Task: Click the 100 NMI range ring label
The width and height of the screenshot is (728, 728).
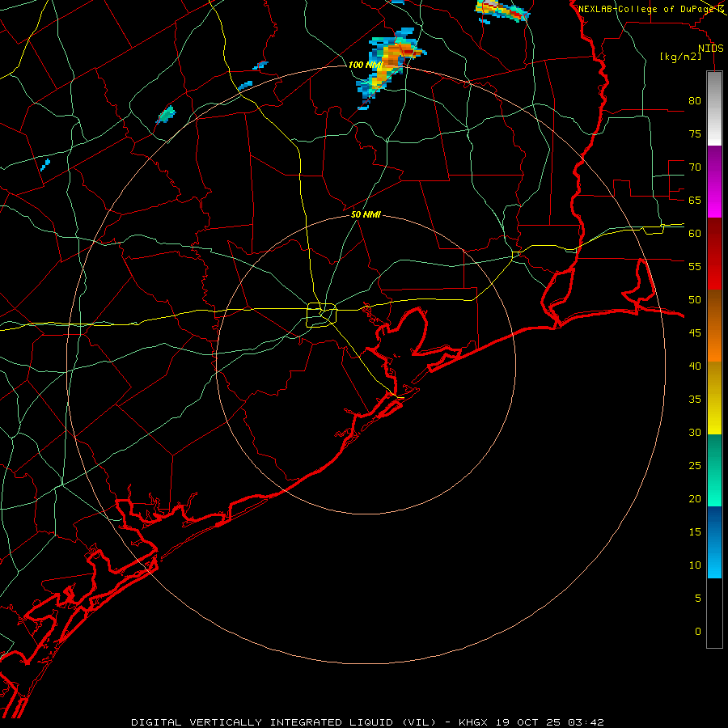Action: click(366, 65)
